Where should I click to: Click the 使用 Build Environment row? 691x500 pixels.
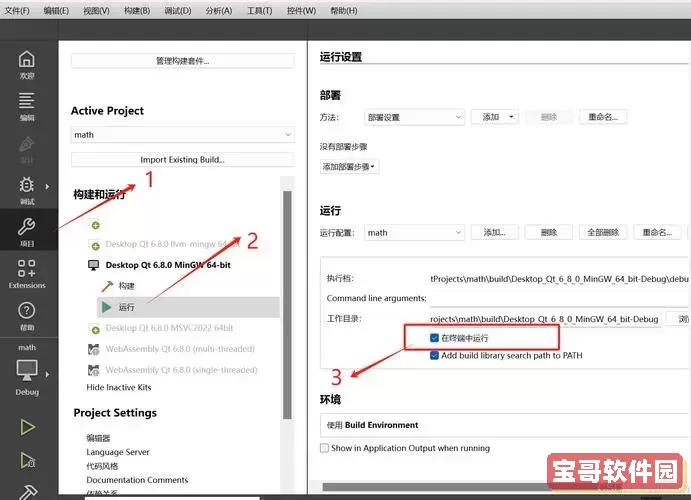[x=505, y=425]
